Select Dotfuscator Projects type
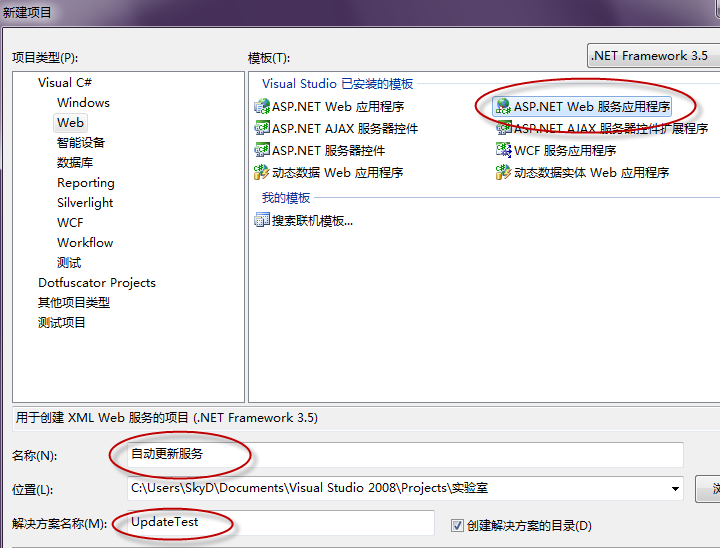Viewport: 720px width, 548px height. tap(97, 283)
